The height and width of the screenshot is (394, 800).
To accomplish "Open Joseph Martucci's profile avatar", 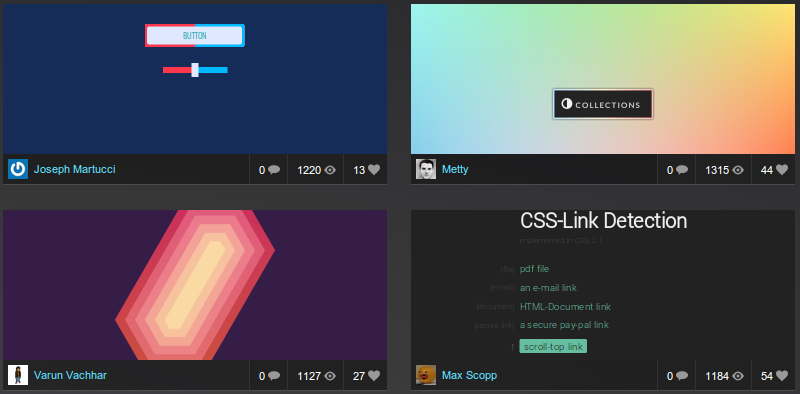I will click(18, 169).
